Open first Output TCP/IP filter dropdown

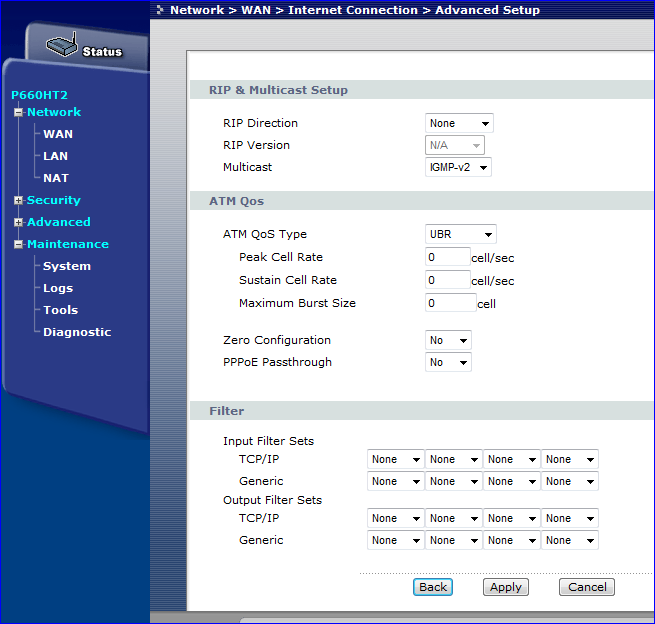[x=396, y=518]
